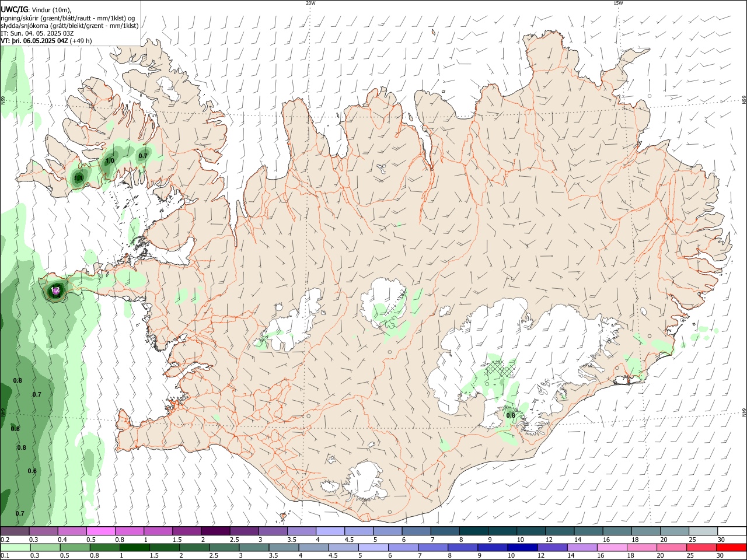Select the palest green swatch starting at 0.1

15,547
